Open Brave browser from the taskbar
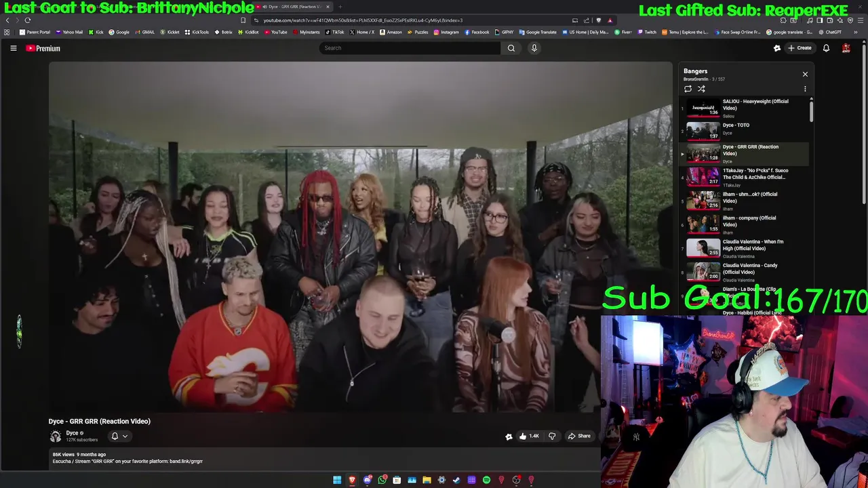868x488 pixels. click(x=352, y=480)
